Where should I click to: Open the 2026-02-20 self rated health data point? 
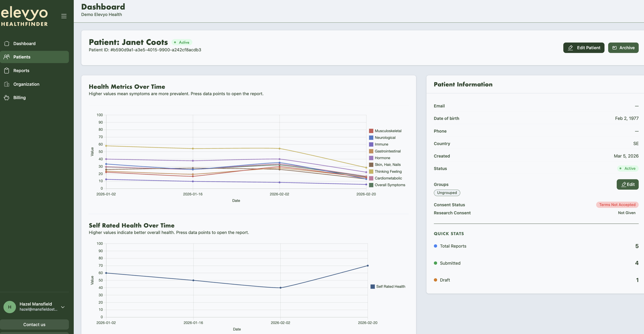click(x=367, y=266)
